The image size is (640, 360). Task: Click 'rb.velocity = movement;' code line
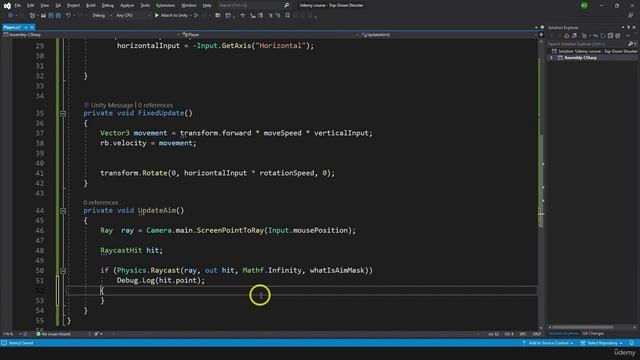point(148,143)
